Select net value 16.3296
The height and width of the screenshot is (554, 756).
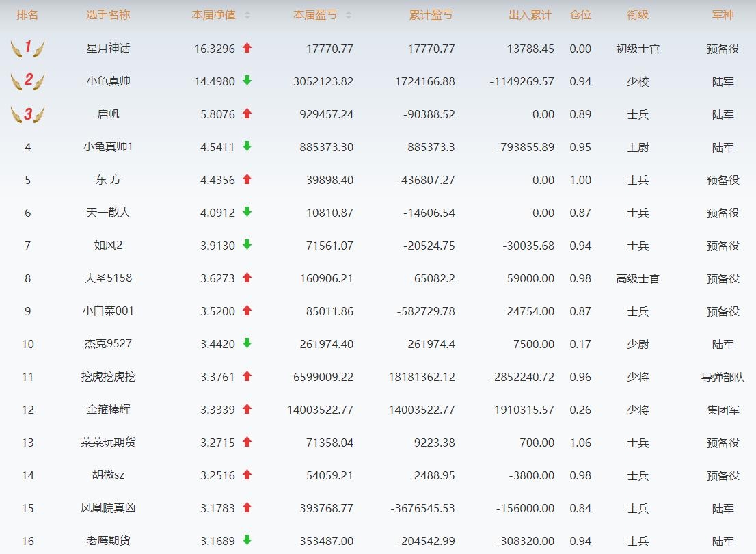pos(215,49)
